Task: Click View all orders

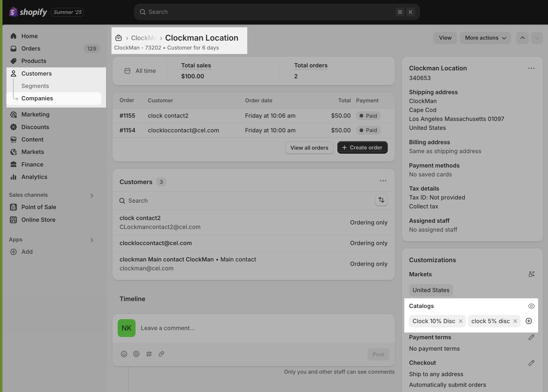Action: coord(309,148)
